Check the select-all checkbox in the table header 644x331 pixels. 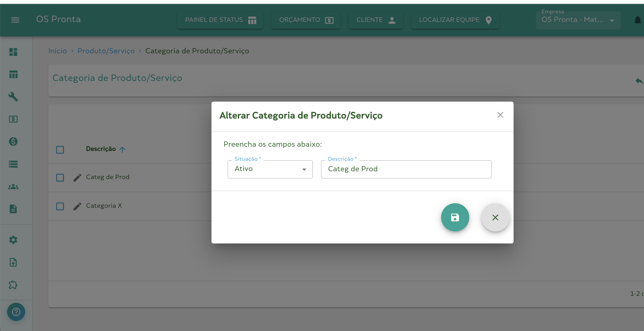pyautogui.click(x=60, y=150)
